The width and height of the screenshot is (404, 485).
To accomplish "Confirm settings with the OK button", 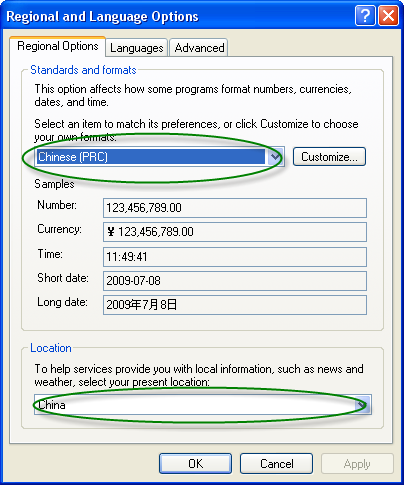I will coord(195,463).
